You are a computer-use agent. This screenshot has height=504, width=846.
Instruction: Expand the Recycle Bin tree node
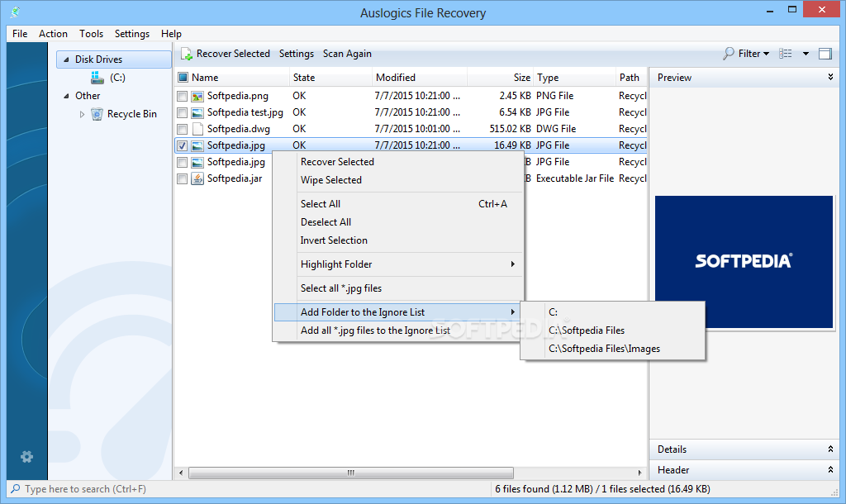pos(82,114)
